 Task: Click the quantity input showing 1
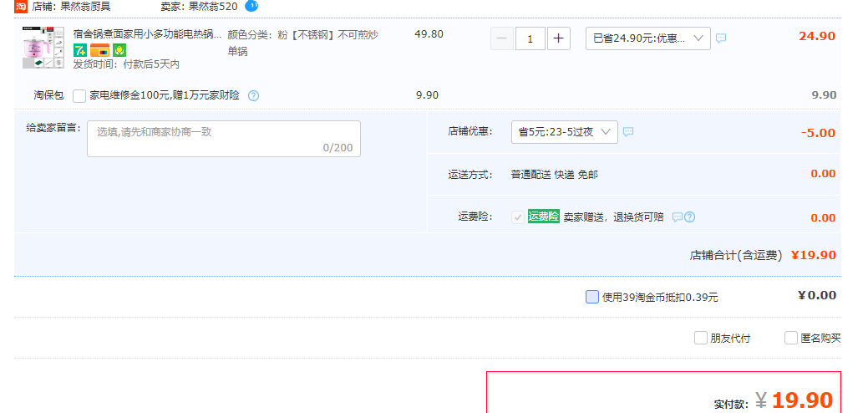(x=530, y=38)
